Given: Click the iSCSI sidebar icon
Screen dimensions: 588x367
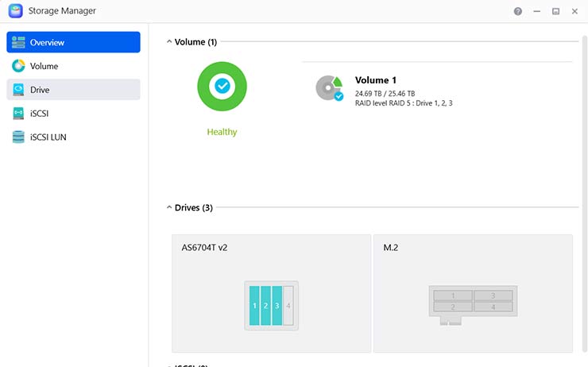Looking at the screenshot, I should pyautogui.click(x=18, y=114).
